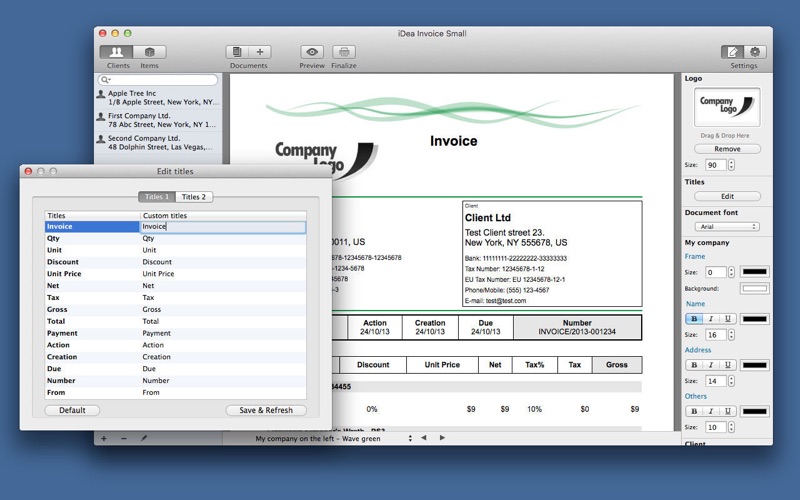The image size is (800, 500).
Task: Switch to the Items box icon
Action: click(x=149, y=52)
